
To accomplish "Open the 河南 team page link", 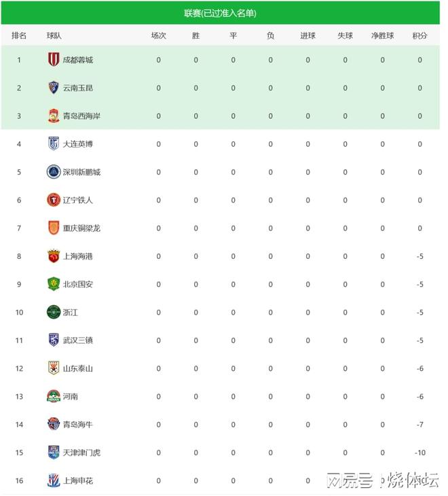I will tap(70, 396).
